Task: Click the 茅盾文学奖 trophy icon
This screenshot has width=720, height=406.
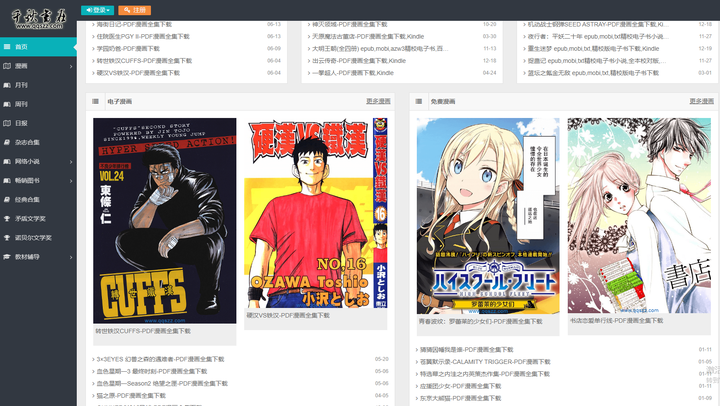Action: (7, 219)
